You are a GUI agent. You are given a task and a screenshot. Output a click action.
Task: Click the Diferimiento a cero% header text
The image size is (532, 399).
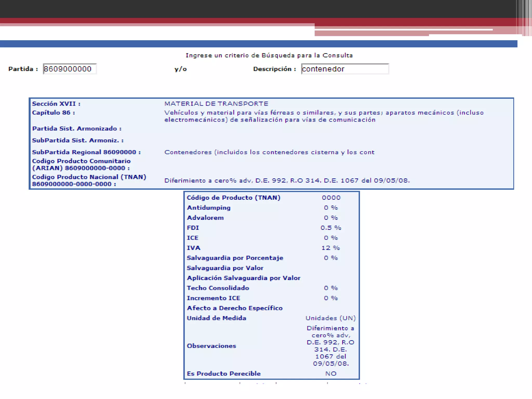tap(287, 180)
